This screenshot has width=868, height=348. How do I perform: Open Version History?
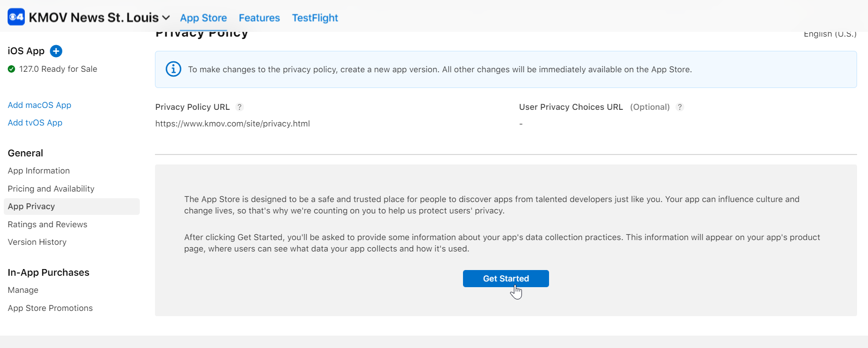[37, 242]
